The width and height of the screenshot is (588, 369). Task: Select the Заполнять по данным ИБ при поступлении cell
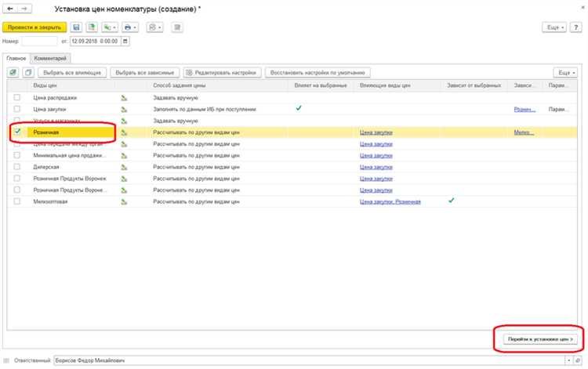(x=205, y=110)
